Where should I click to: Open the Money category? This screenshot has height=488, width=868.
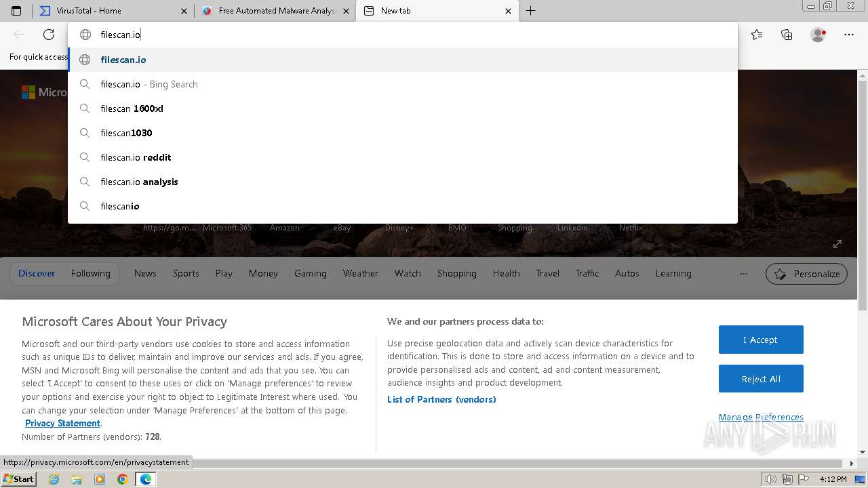click(x=263, y=273)
